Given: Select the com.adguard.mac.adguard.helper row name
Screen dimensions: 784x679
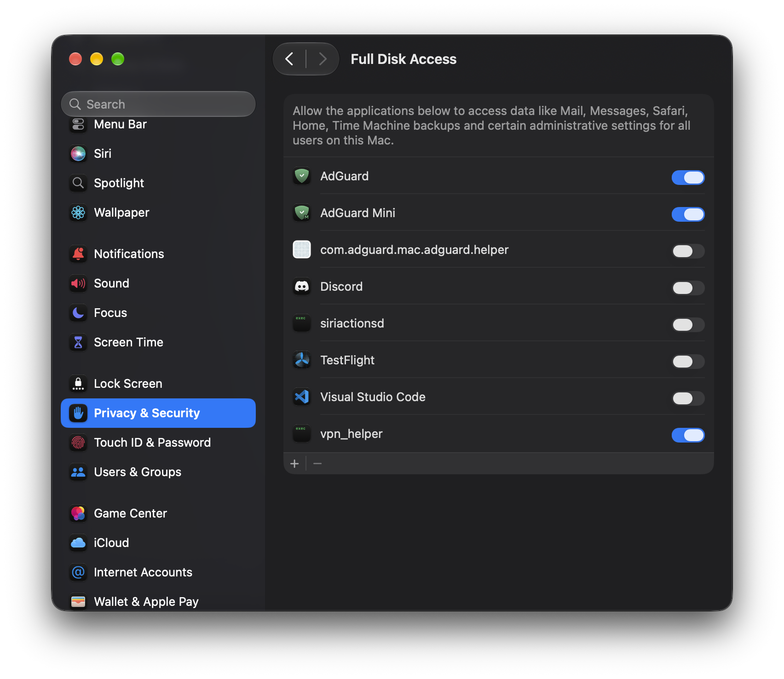Looking at the screenshot, I should pyautogui.click(x=415, y=250).
